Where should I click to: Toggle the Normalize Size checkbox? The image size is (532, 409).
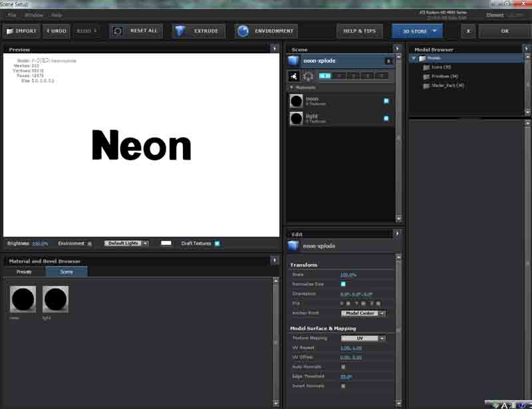(343, 284)
